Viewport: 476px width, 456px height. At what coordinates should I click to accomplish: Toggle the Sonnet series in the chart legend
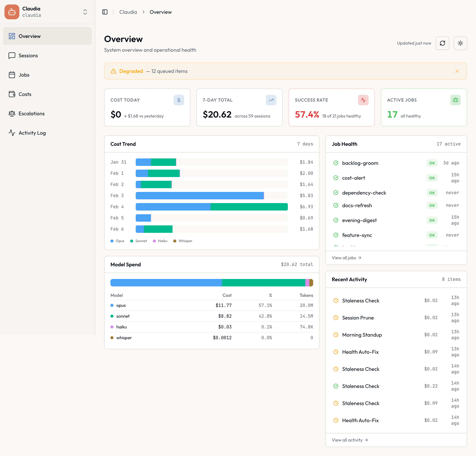(138, 241)
